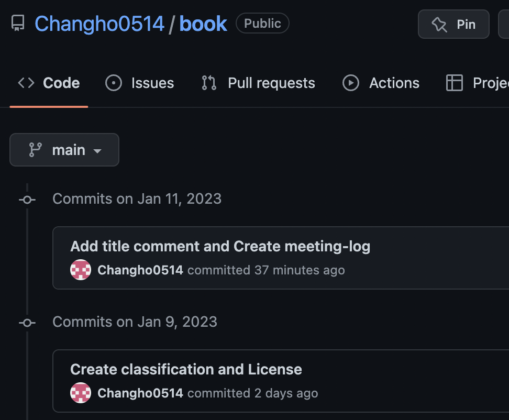509x420 pixels.
Task: Click the Projects table icon
Action: pyautogui.click(x=455, y=83)
